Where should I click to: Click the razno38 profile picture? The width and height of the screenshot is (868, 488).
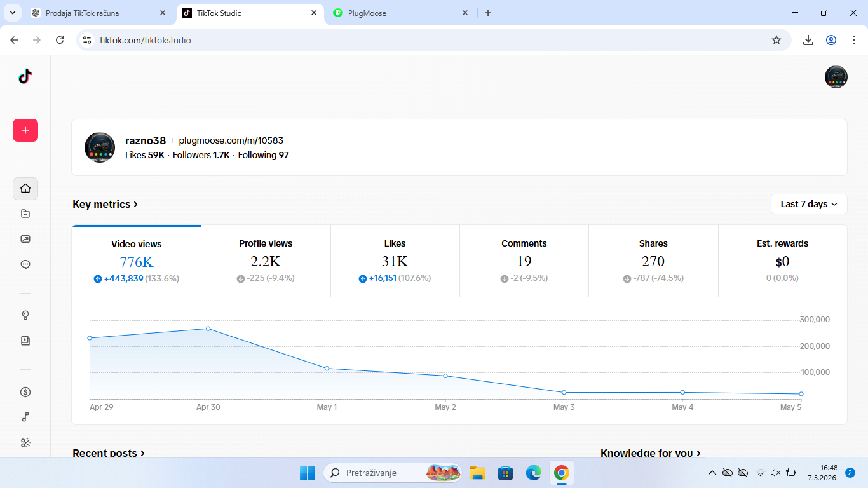100,147
